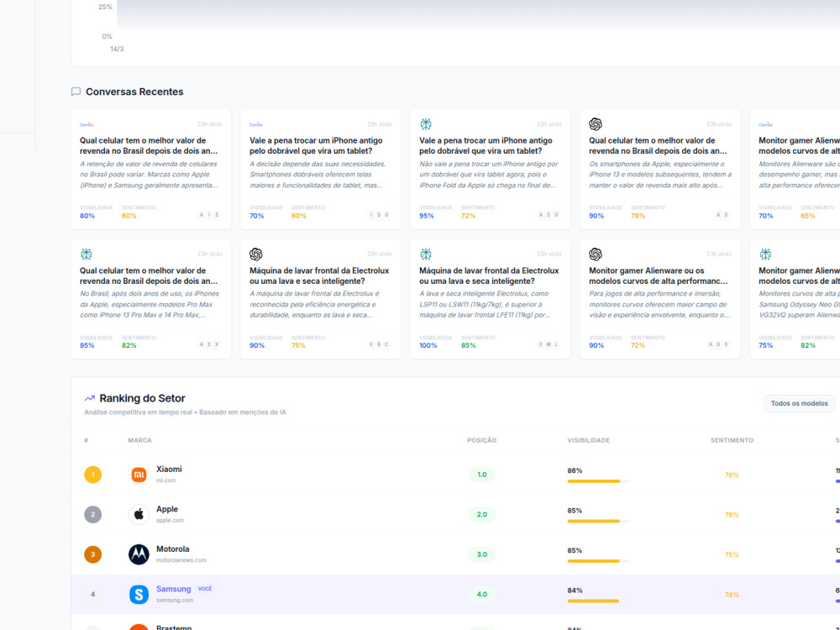840x630 pixels.
Task: Click the 75% sentiment value for Motorola
Action: click(732, 555)
